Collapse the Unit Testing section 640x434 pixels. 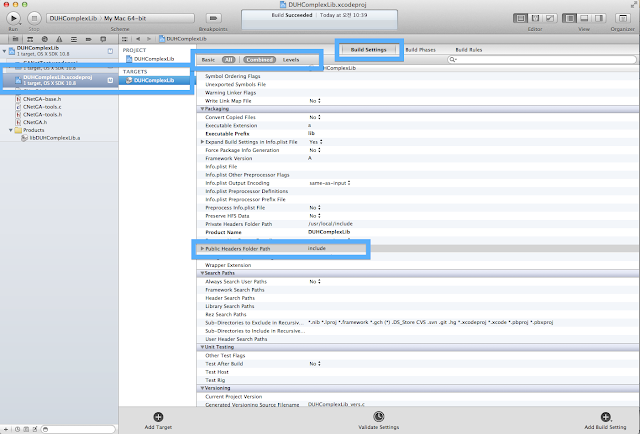(x=202, y=347)
